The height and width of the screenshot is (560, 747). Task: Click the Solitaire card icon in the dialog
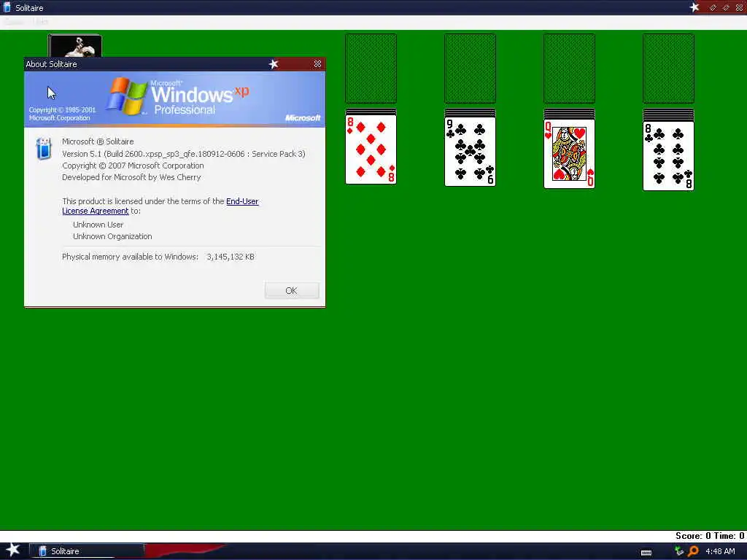click(44, 148)
